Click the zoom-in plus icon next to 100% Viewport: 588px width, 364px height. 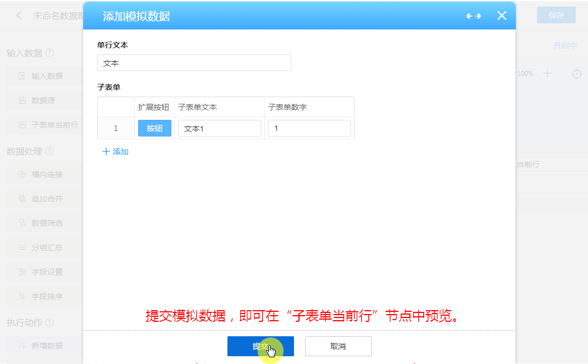pos(547,74)
